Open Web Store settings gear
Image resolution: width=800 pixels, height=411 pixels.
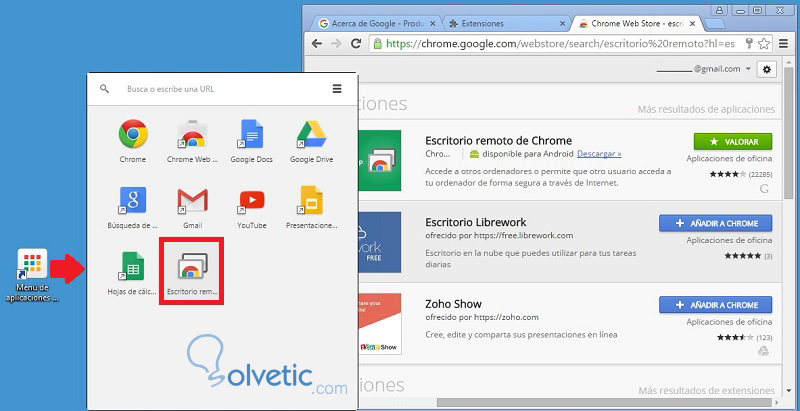point(766,69)
